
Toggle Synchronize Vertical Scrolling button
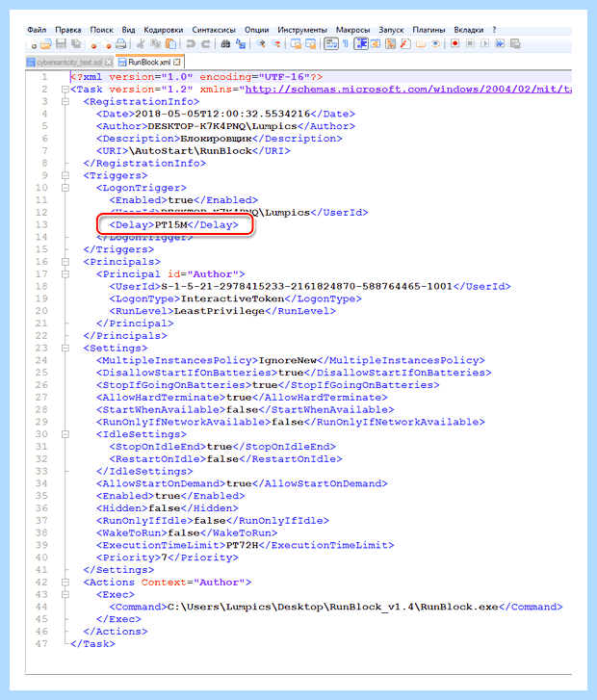pyautogui.click(x=296, y=43)
